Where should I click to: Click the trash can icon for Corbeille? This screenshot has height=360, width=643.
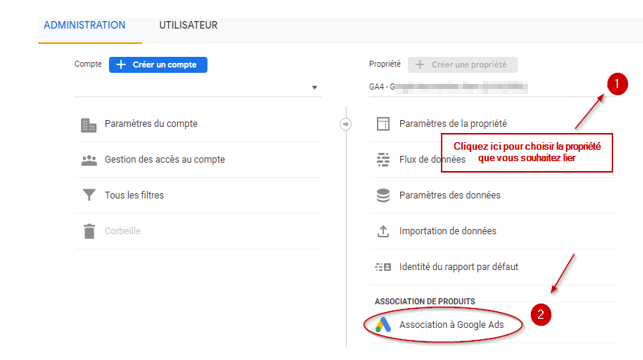89,231
